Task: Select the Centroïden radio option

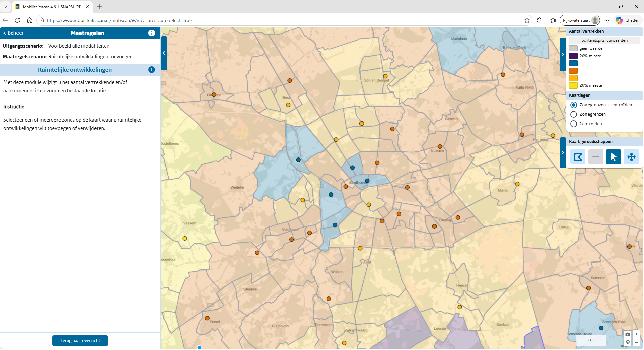Action: tap(574, 124)
